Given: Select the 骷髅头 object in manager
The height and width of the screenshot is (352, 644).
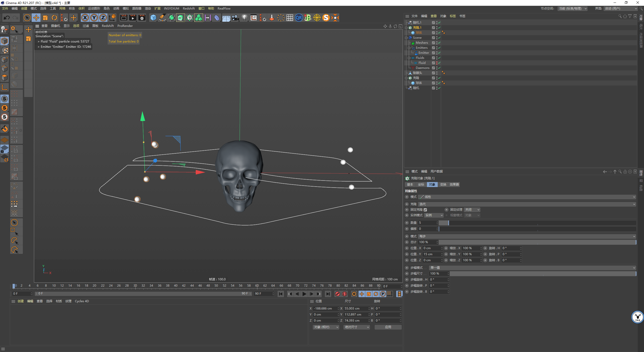Looking at the screenshot, I should [417, 73].
